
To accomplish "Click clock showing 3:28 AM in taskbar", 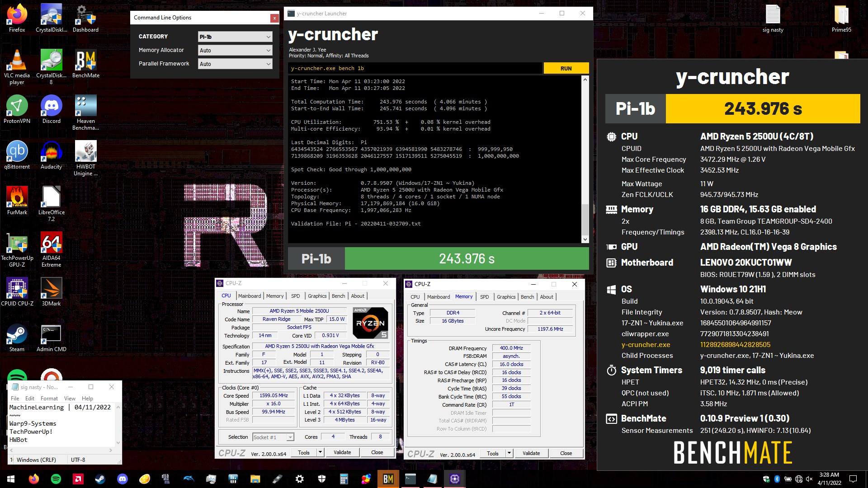I will pyautogui.click(x=829, y=479).
